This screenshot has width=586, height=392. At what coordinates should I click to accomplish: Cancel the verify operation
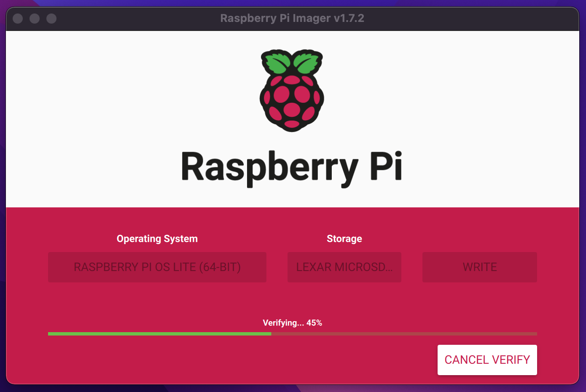pos(487,360)
